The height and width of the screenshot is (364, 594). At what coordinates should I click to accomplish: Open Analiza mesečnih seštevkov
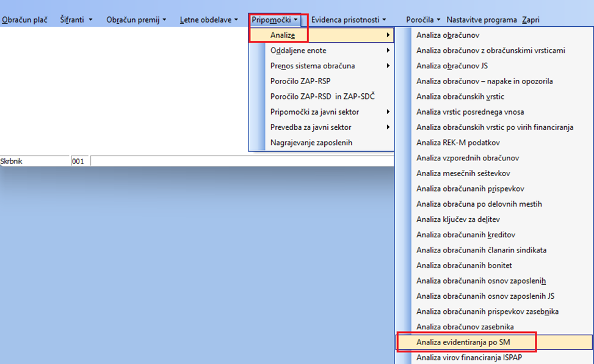tap(494, 173)
